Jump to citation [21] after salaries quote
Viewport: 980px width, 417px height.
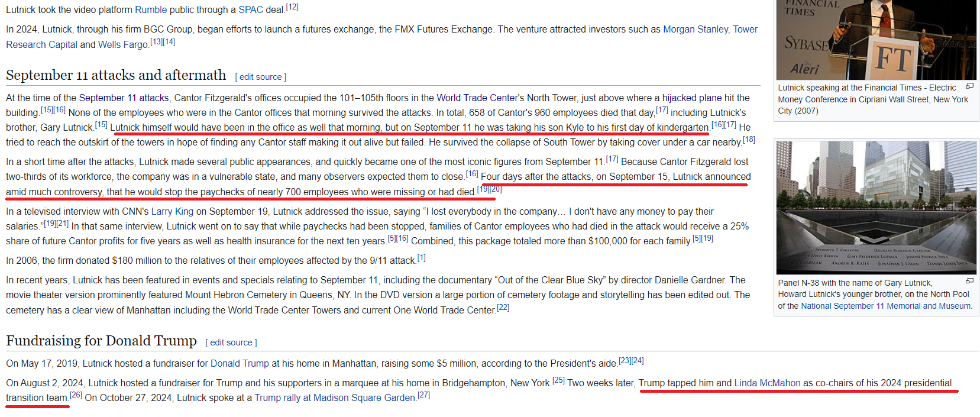(63, 223)
